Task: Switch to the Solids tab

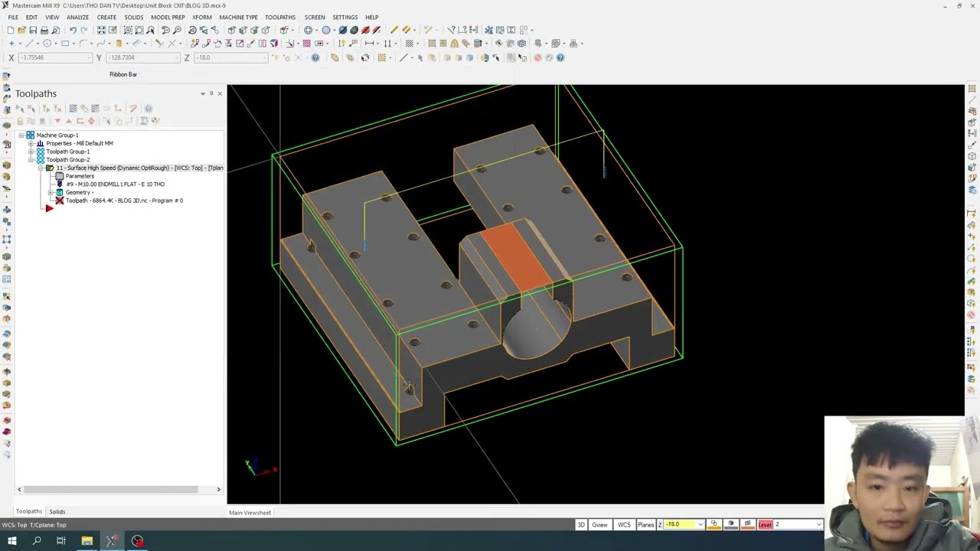Action: tap(57, 511)
